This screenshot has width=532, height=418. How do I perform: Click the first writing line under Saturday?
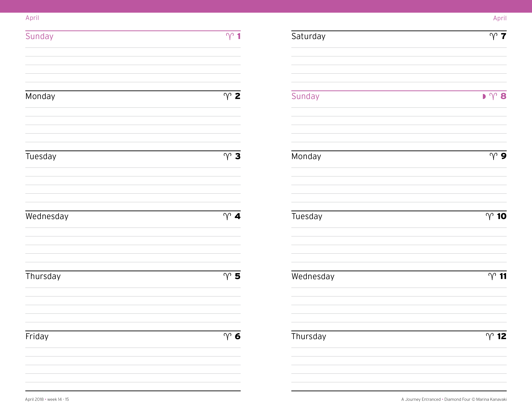[x=399, y=47]
